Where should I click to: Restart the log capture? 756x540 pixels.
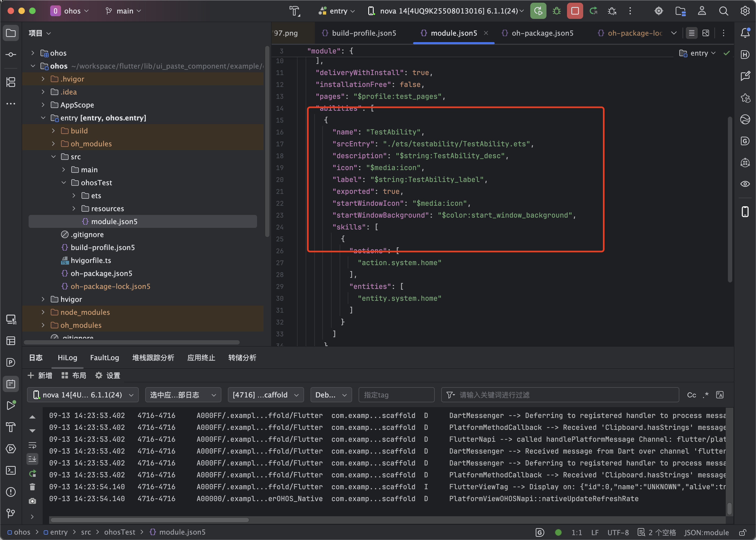coord(32,473)
